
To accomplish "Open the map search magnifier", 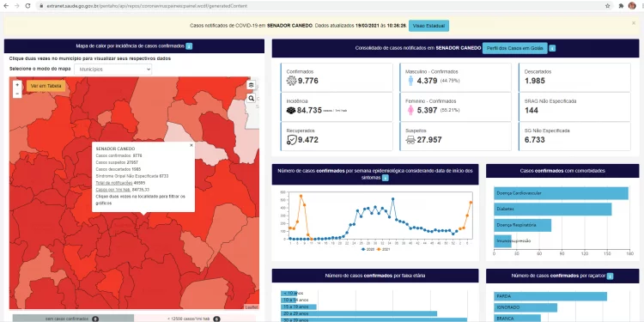I will (252, 99).
